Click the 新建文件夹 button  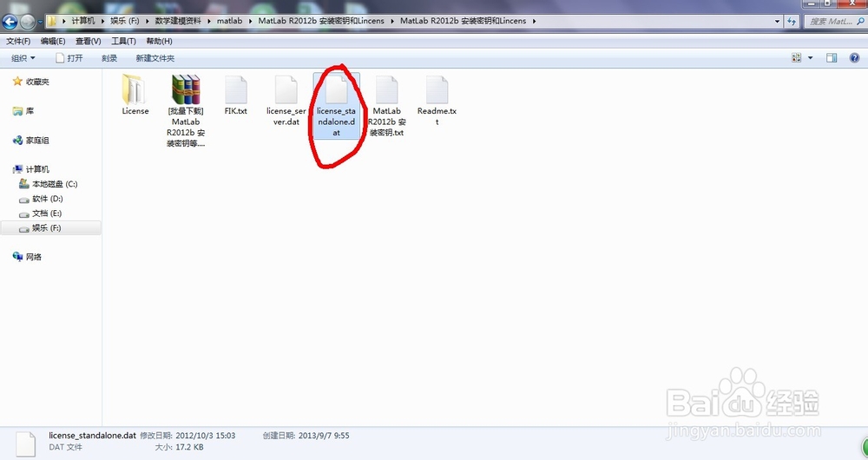tap(155, 58)
